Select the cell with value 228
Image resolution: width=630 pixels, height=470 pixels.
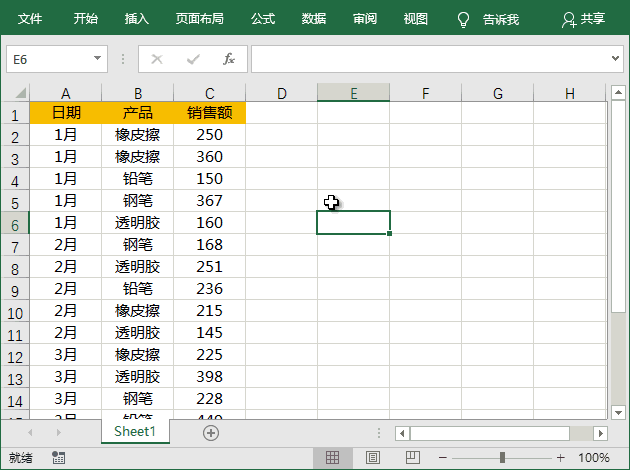pos(210,398)
